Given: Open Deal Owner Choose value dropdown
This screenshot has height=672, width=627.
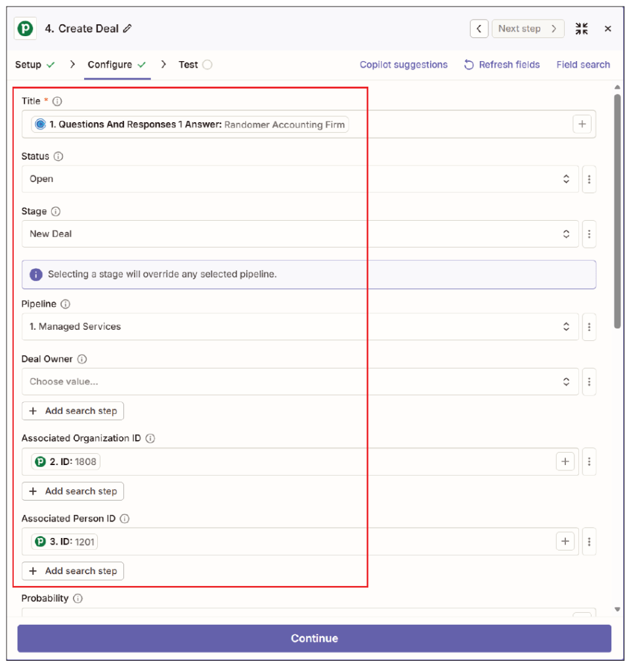Looking at the screenshot, I should coord(300,382).
